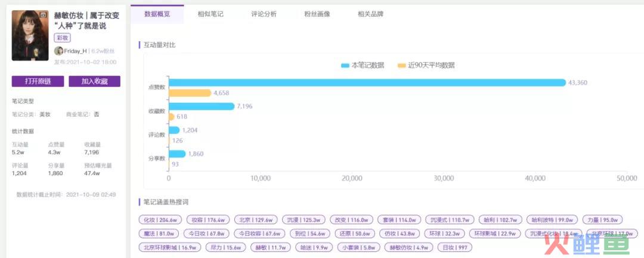Select the hot word tag 小套装 | 5.8w
644x258 pixels.
358,247
